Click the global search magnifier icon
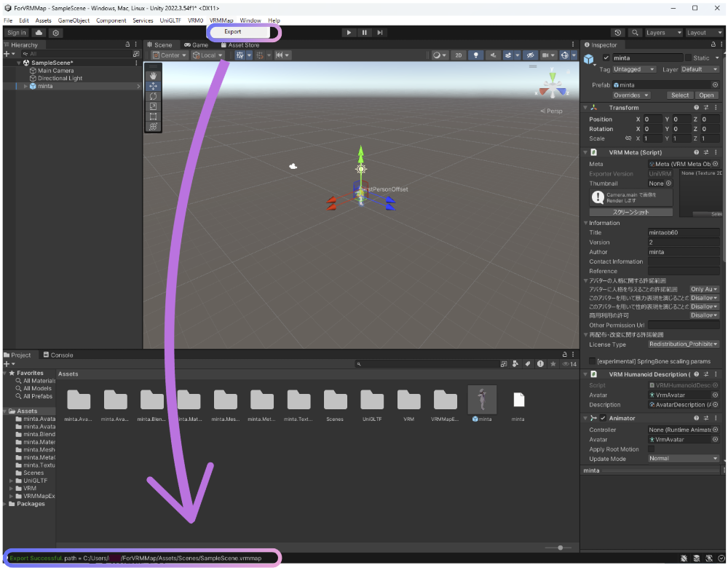This screenshot has height=568, width=728. 635,33
